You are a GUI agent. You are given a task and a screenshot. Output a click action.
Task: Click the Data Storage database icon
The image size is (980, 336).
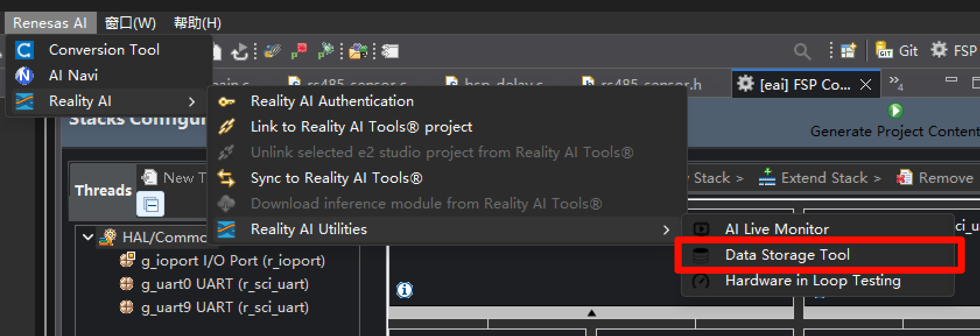pyautogui.click(x=701, y=255)
